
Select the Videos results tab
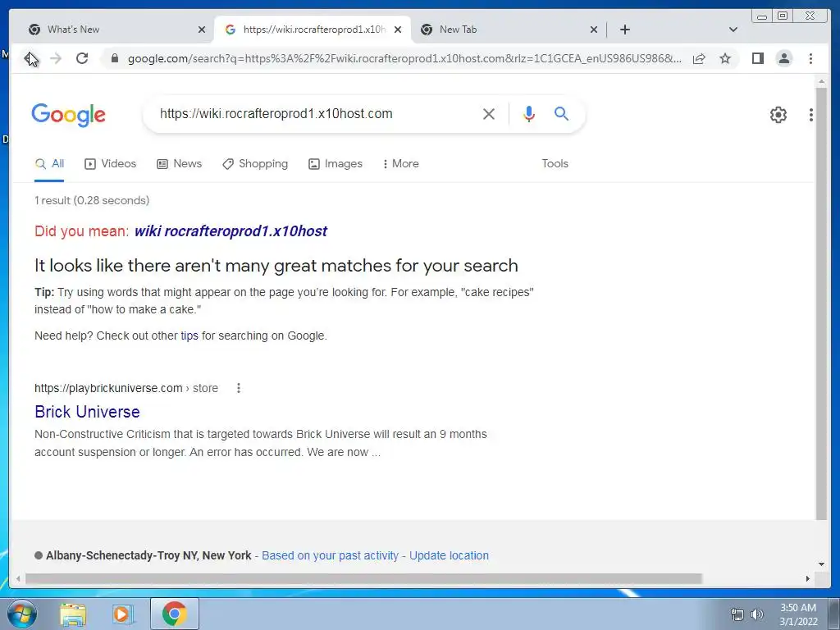[111, 163]
